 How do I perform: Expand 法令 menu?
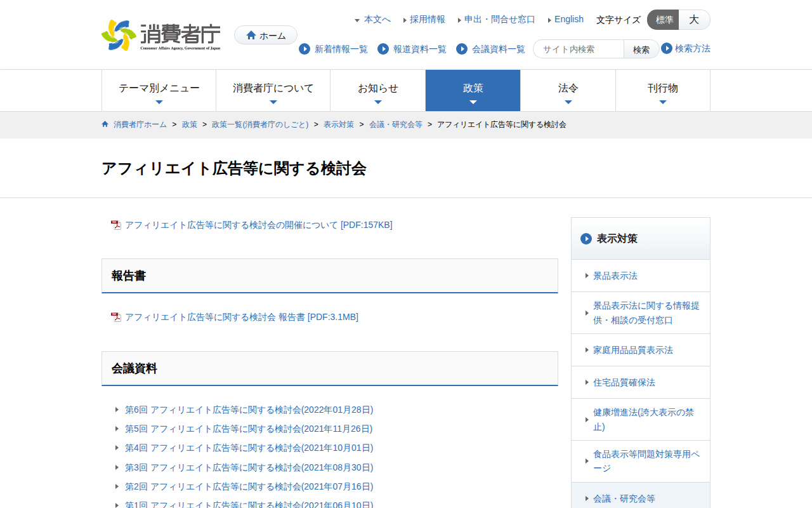pos(568,90)
